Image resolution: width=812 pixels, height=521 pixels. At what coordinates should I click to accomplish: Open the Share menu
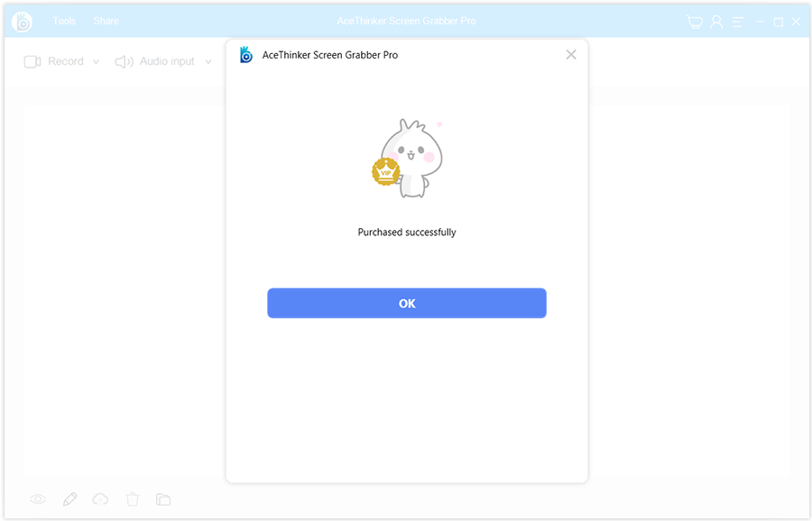click(x=106, y=21)
